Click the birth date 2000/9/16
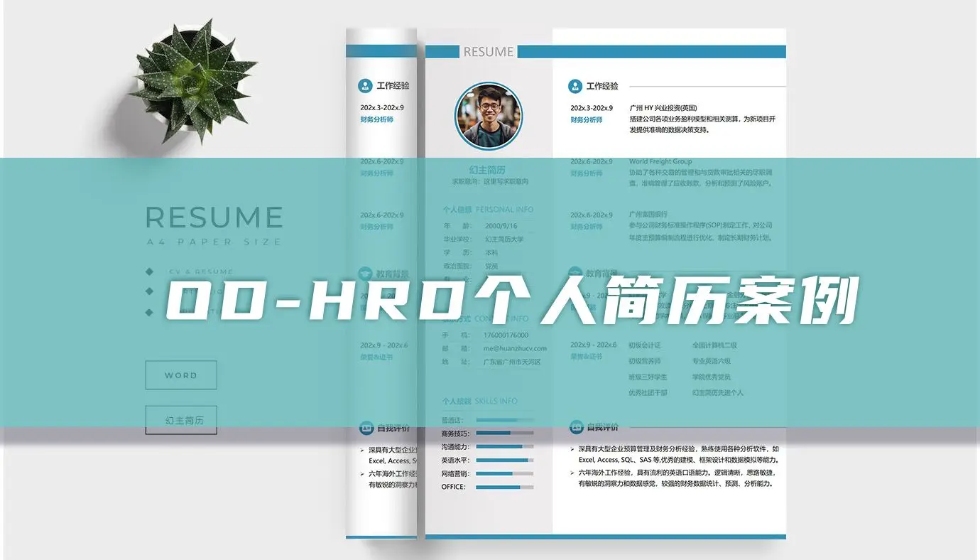The width and height of the screenshot is (980, 560). [501, 226]
